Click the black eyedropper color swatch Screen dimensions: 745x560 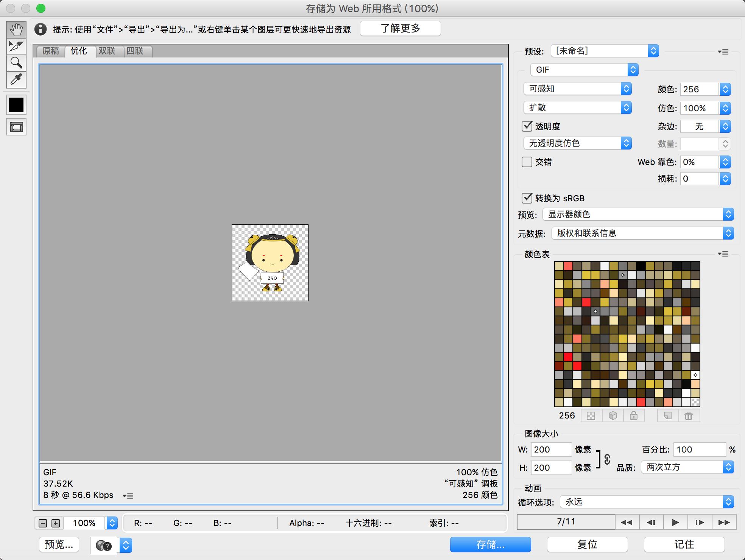pyautogui.click(x=16, y=105)
